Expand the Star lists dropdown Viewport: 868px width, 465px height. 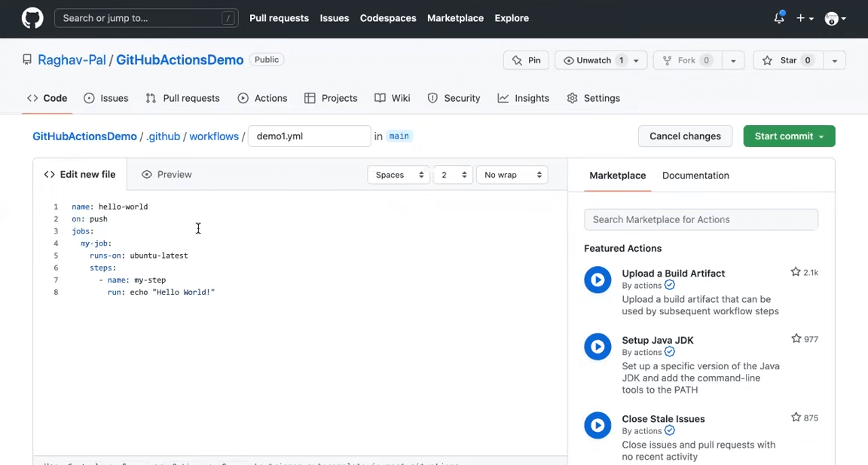[x=834, y=60]
